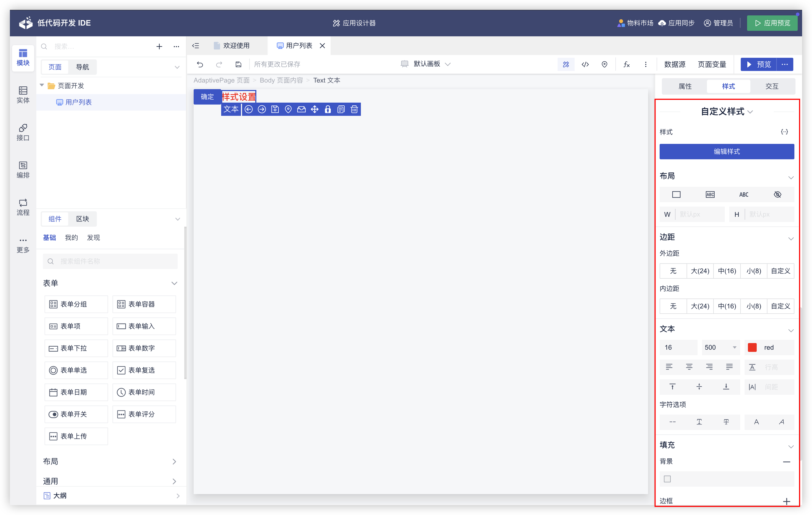Toggle the hidden display eye icon
The height and width of the screenshot is (515, 812).
pos(777,195)
